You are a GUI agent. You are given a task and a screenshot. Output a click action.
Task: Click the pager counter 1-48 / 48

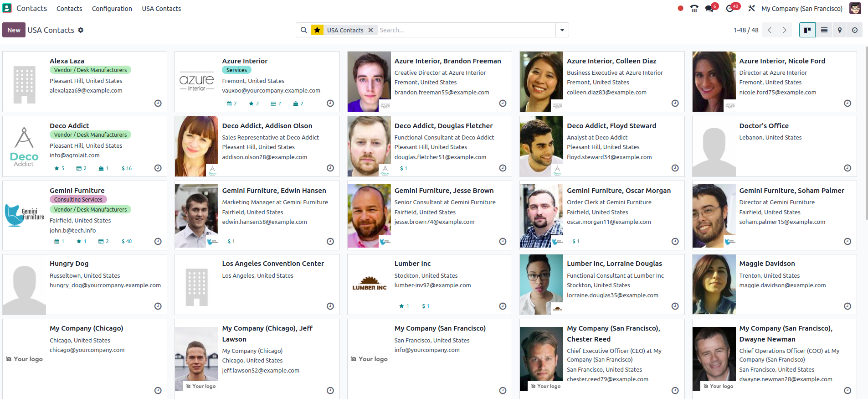746,30
